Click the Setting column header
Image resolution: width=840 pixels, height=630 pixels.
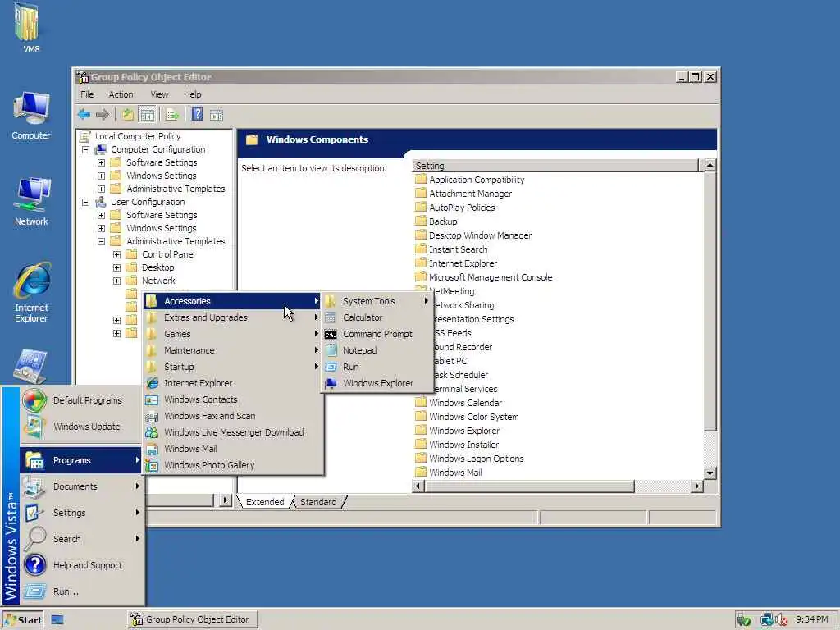(x=555, y=166)
